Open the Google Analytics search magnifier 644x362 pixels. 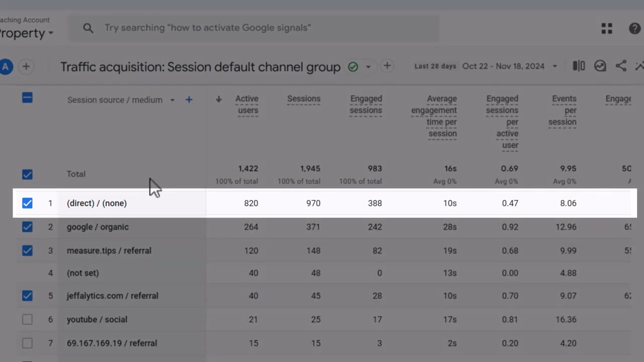tap(88, 28)
